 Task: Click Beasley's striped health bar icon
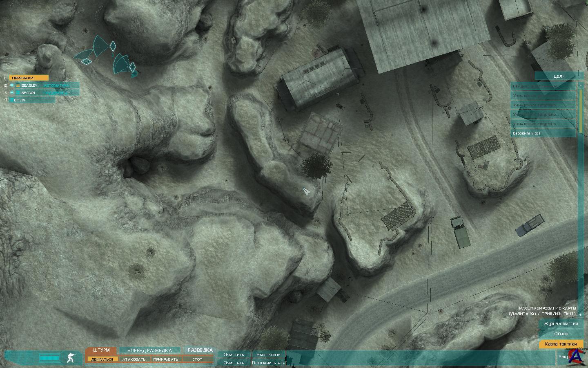18,85
